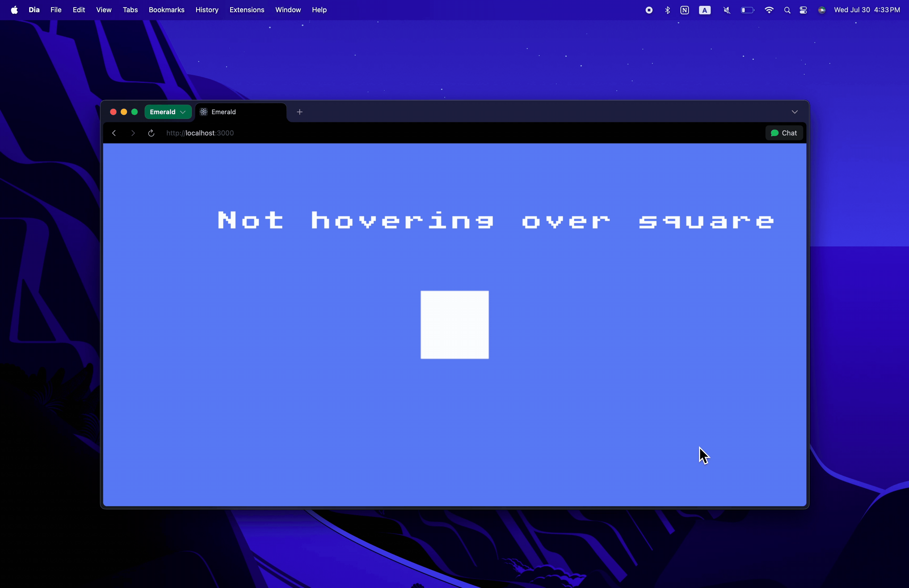This screenshot has width=909, height=588.
Task: Open the input source A icon
Action: [x=705, y=10]
